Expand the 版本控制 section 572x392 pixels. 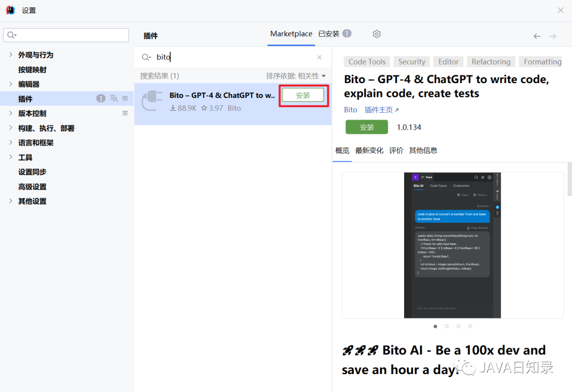click(x=11, y=113)
